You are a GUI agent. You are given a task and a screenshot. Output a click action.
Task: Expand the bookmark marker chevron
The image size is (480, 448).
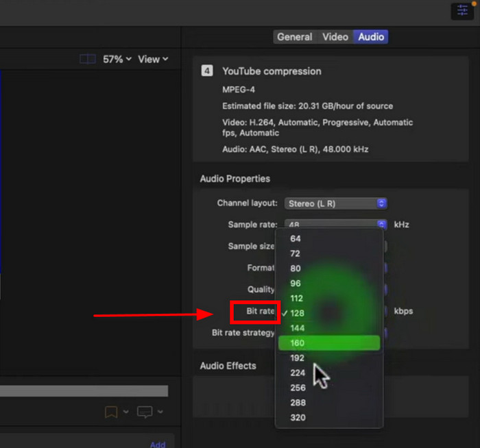click(x=125, y=412)
